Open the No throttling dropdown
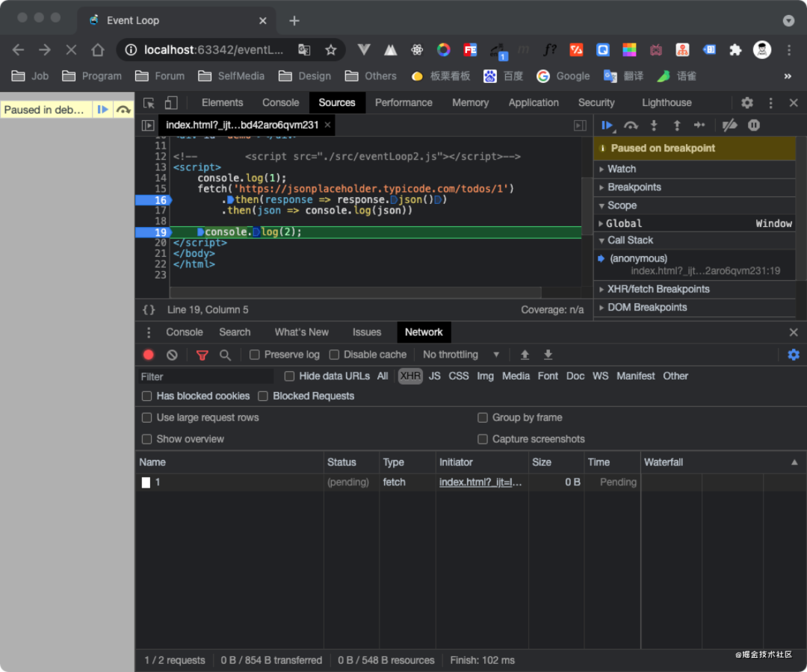The height and width of the screenshot is (672, 807). click(x=460, y=355)
